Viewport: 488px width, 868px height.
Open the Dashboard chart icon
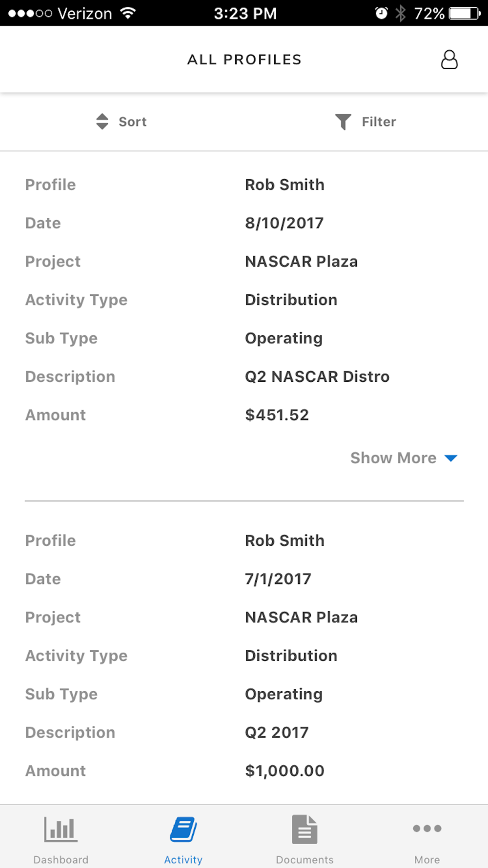(x=61, y=829)
